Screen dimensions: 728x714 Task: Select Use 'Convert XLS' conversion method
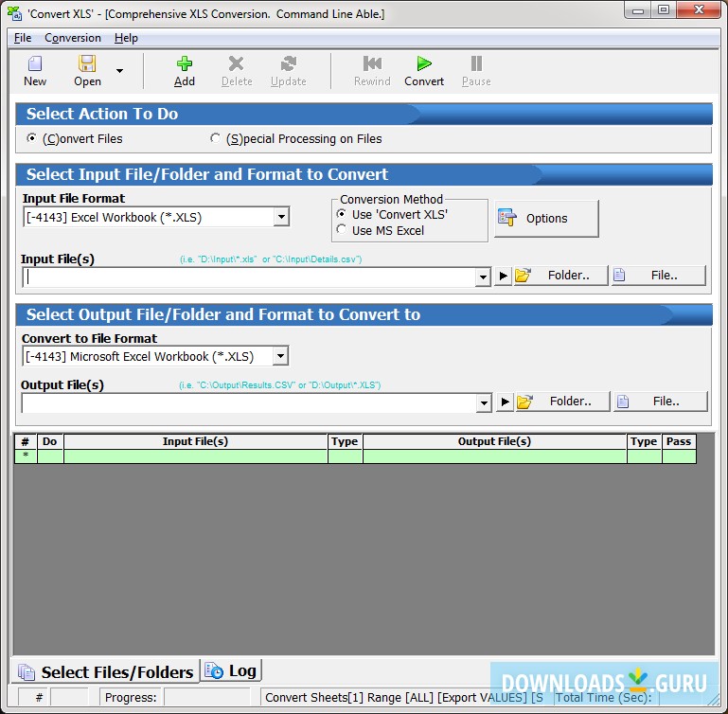[x=341, y=214]
